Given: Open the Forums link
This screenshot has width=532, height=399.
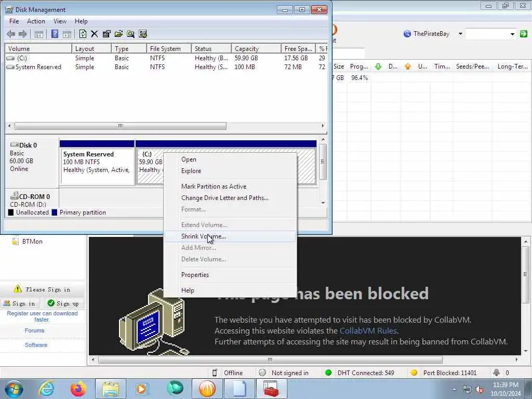Looking at the screenshot, I should [34, 330].
